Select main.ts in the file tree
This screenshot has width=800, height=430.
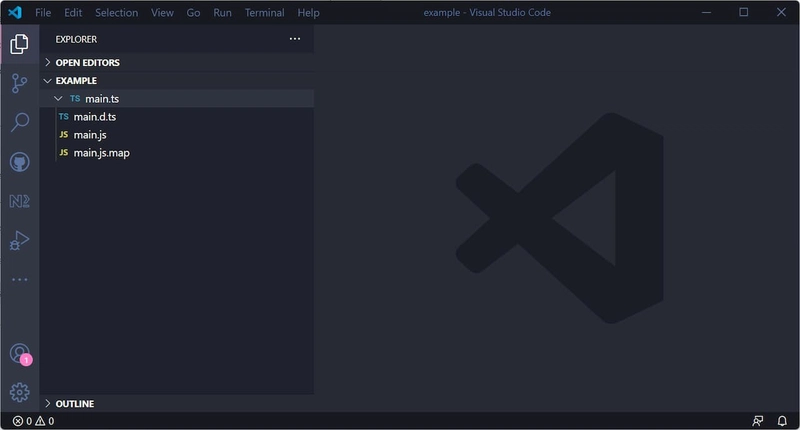(x=177, y=98)
